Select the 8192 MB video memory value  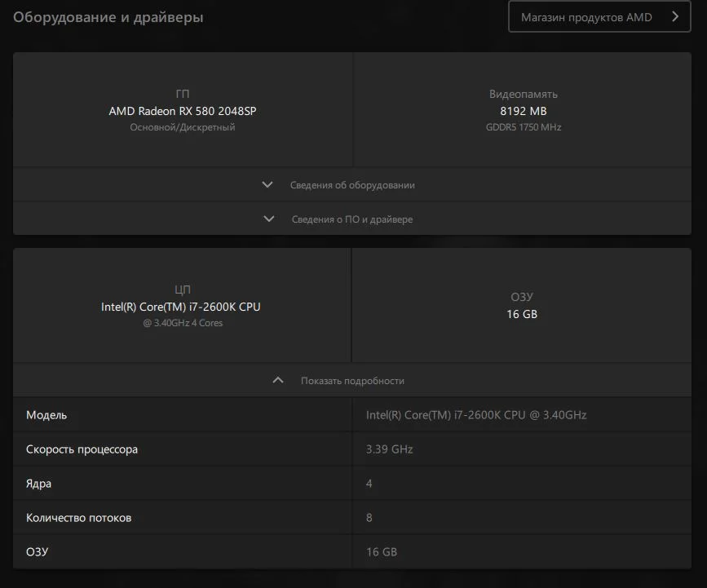pyautogui.click(x=523, y=111)
